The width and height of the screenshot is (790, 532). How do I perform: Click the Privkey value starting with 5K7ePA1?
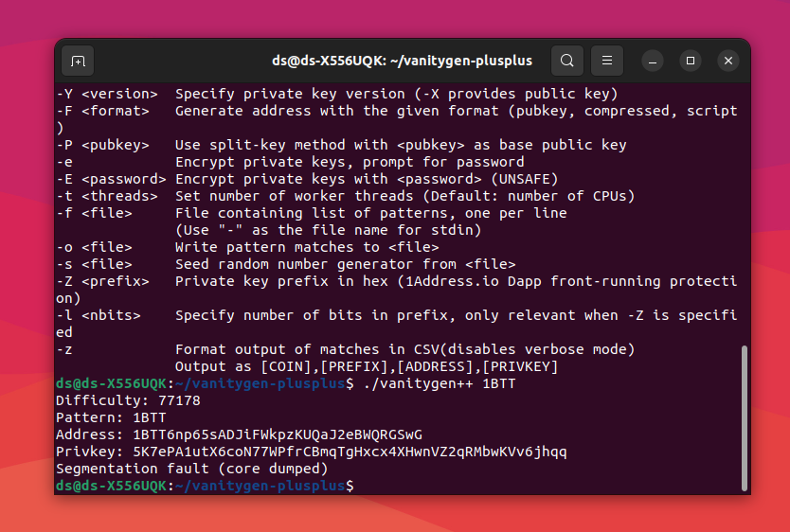coord(350,452)
